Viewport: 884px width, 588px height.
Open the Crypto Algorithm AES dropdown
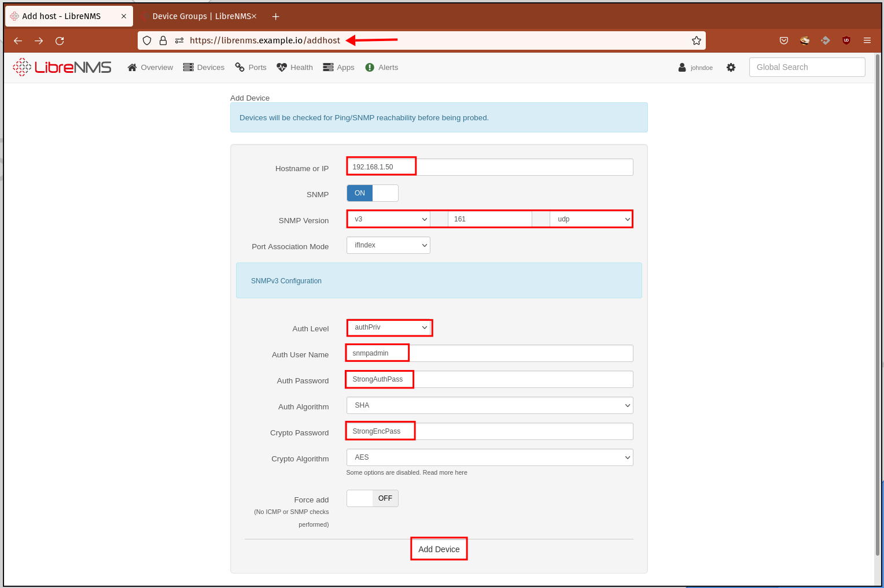[490, 457]
